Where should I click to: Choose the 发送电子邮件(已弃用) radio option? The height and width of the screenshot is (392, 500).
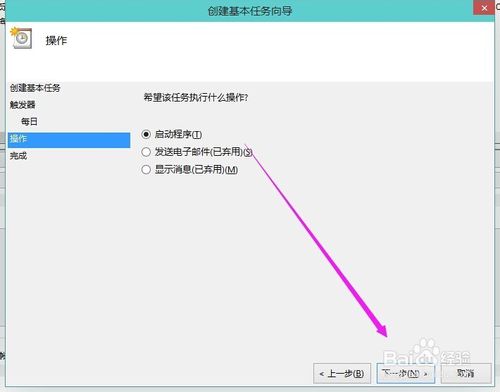pyautogui.click(x=146, y=152)
